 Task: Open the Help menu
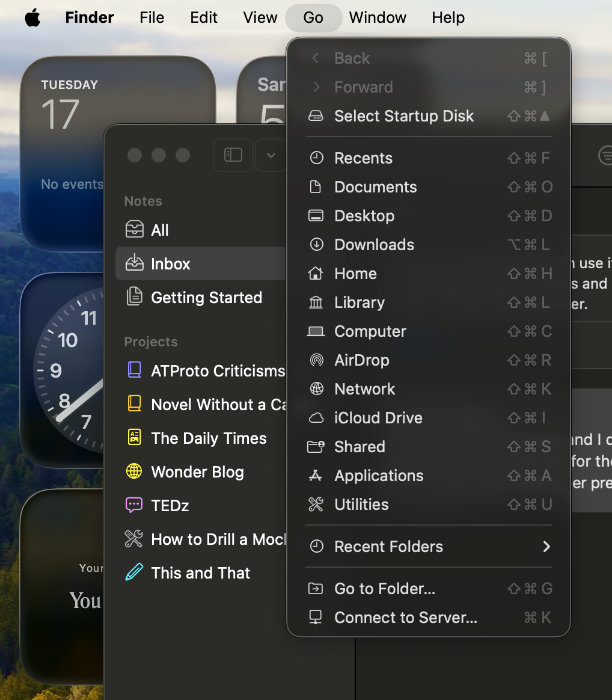tap(448, 18)
